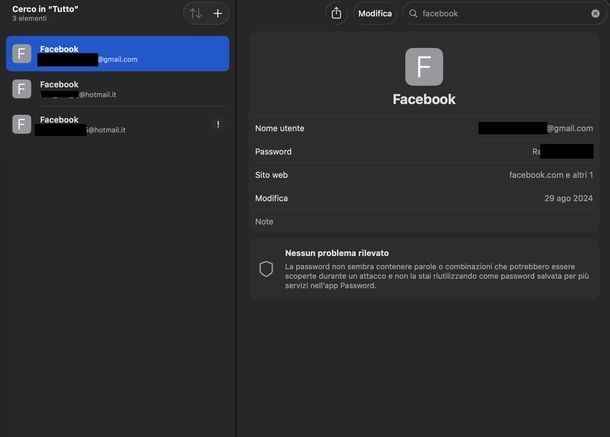Reveal the Password row value
The height and width of the screenshot is (437, 610).
pos(424,151)
